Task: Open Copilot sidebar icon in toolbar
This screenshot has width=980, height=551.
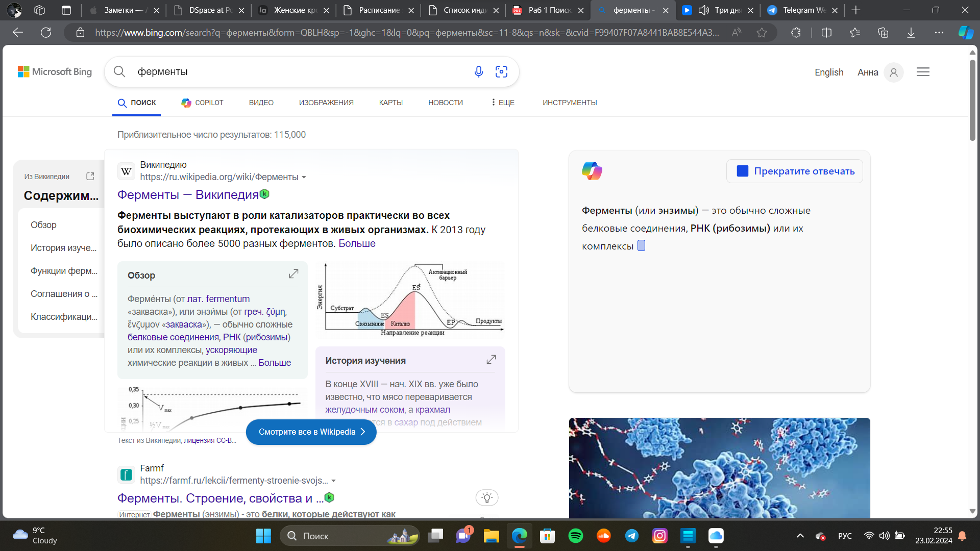Action: click(966, 33)
